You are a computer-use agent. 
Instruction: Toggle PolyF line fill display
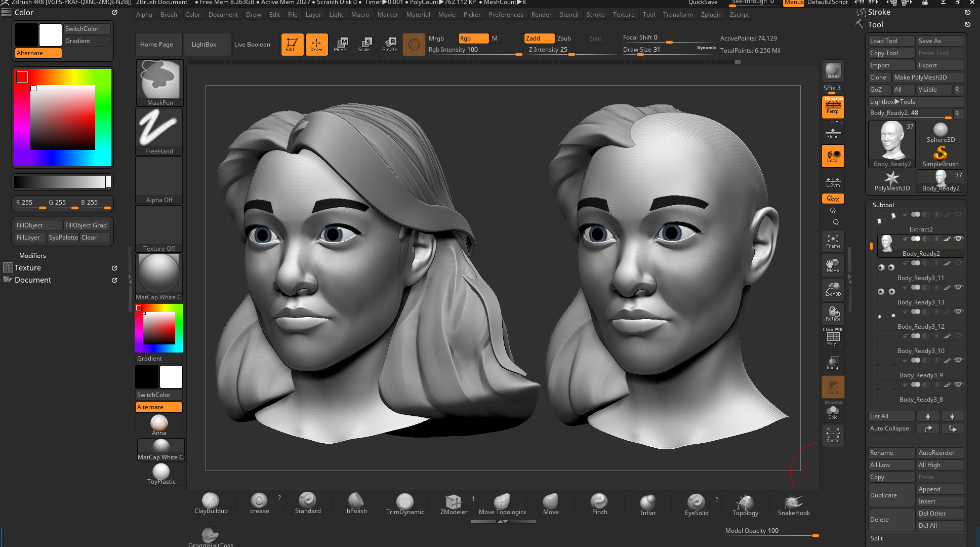(x=833, y=338)
